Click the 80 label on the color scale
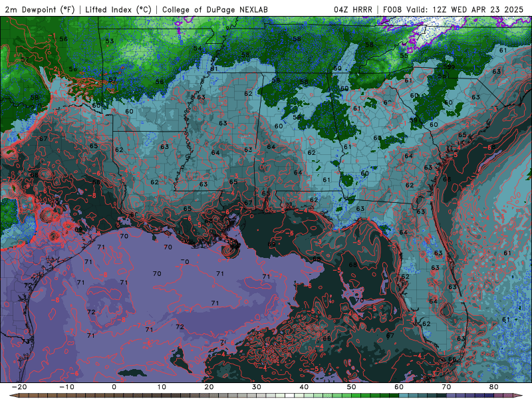 tap(494, 387)
